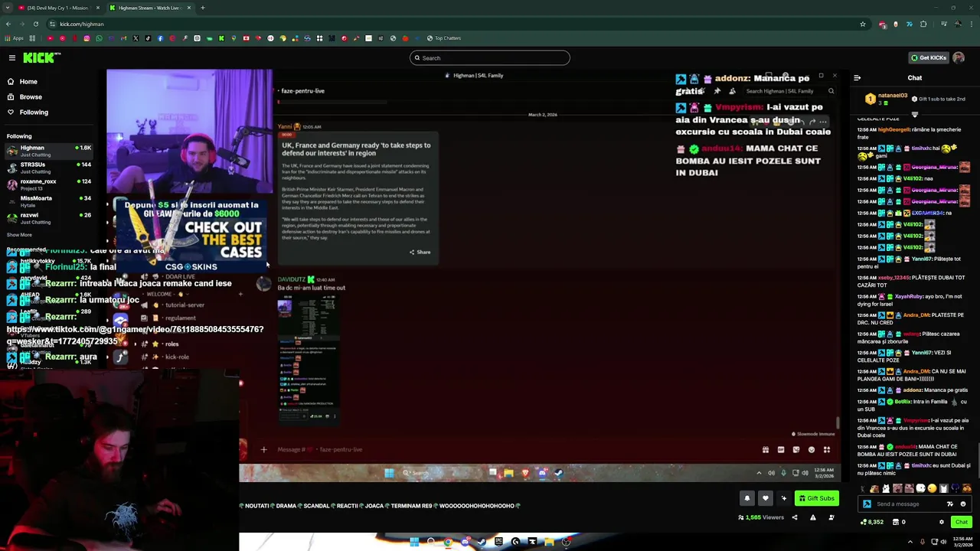
Task: Open taskbar search magnifier
Action: pyautogui.click(x=431, y=542)
